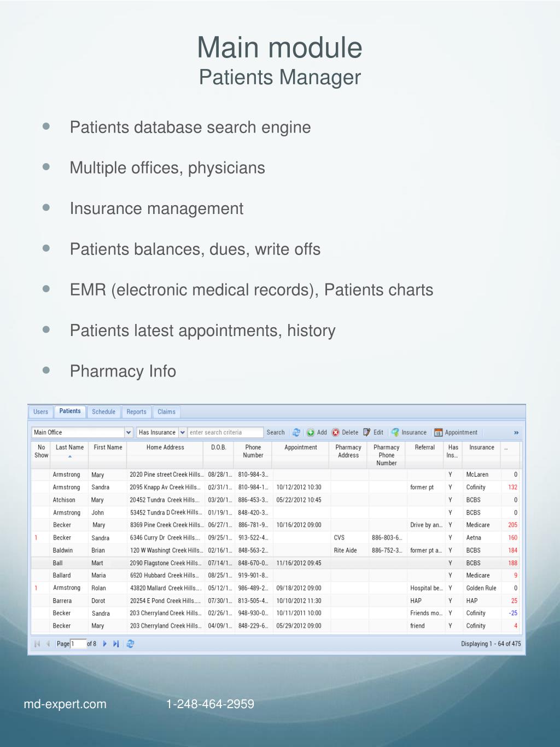This screenshot has height=747, width=560.
Task: Click balance value -25
Action: tap(513, 613)
